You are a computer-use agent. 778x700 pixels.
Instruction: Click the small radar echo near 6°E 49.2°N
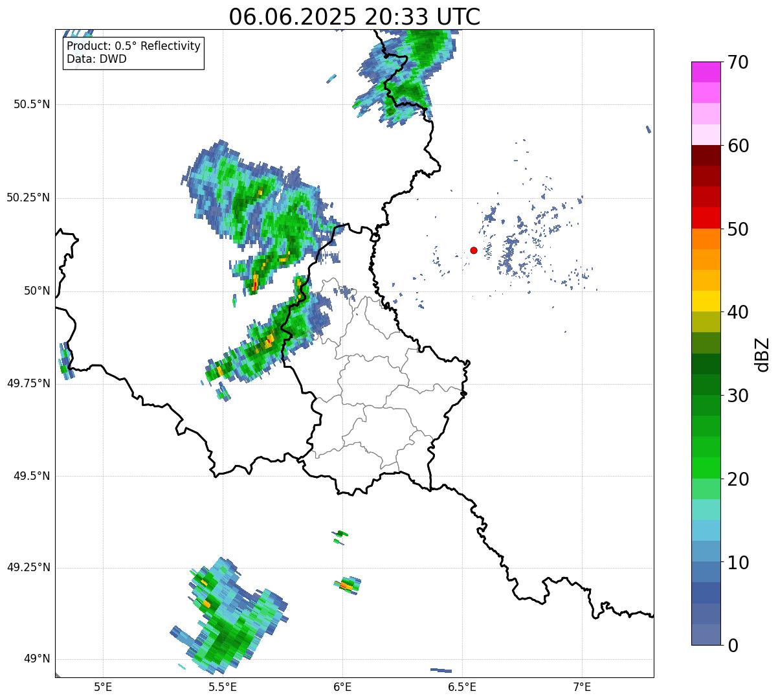pyautogui.click(x=348, y=584)
